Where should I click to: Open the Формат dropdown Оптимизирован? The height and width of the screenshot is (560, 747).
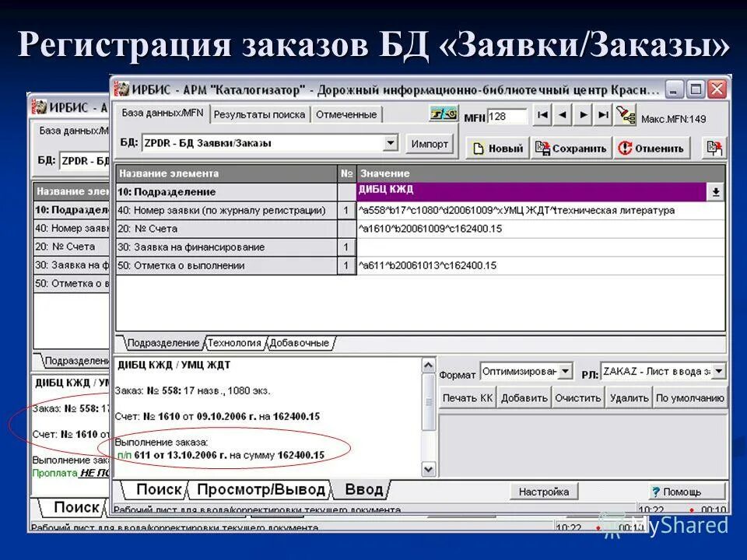click(567, 373)
